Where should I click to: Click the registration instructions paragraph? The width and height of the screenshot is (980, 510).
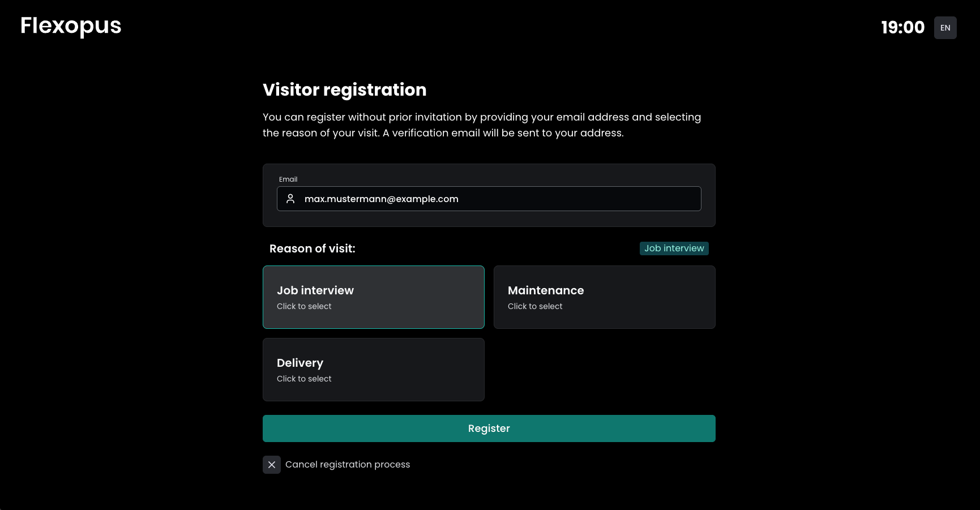tap(482, 125)
